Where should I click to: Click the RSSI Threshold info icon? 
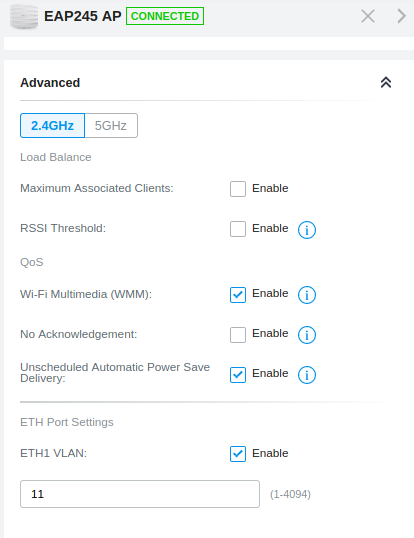[307, 230]
